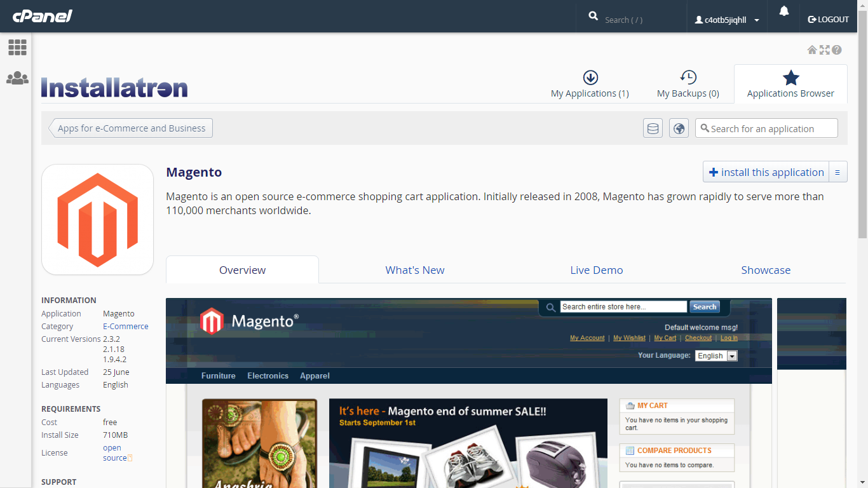Click My Cart link in preview
Screen dimensions: 868x488
point(665,338)
